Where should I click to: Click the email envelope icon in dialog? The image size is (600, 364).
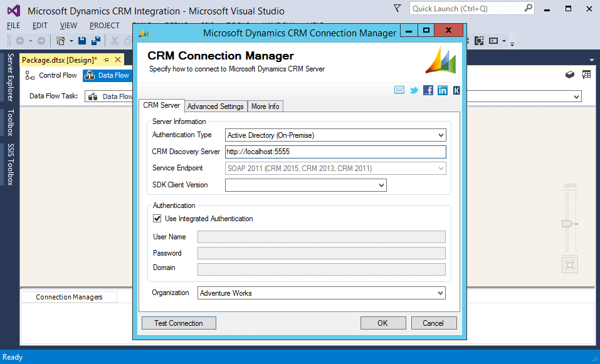click(399, 90)
